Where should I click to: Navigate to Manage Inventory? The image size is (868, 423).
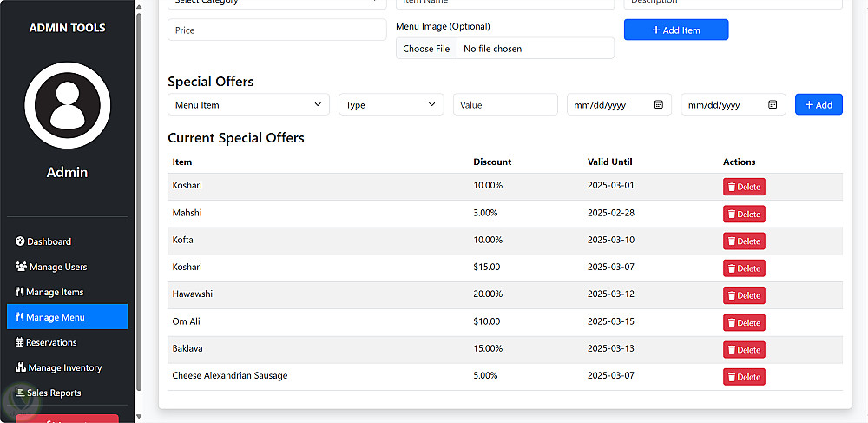64,367
